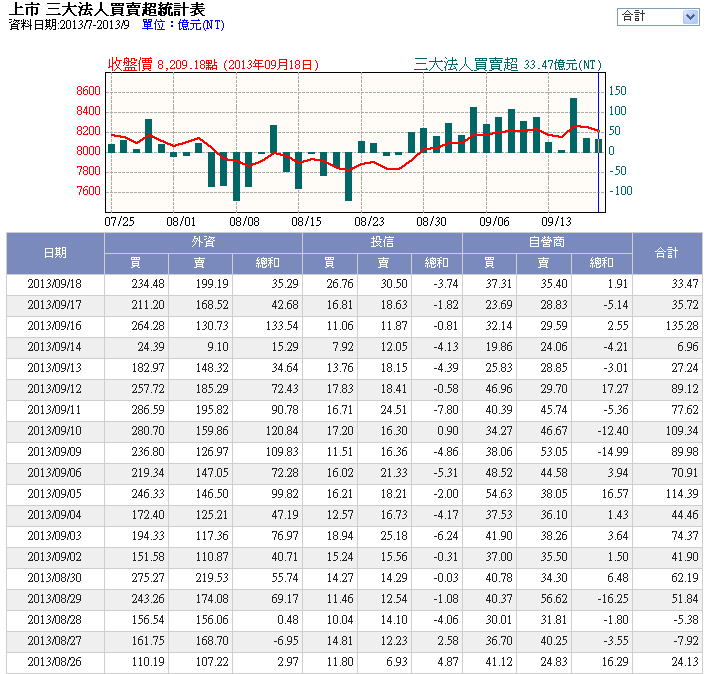Click foreign sell value 199.19
The width and height of the screenshot is (719, 674).
pyautogui.click(x=212, y=284)
